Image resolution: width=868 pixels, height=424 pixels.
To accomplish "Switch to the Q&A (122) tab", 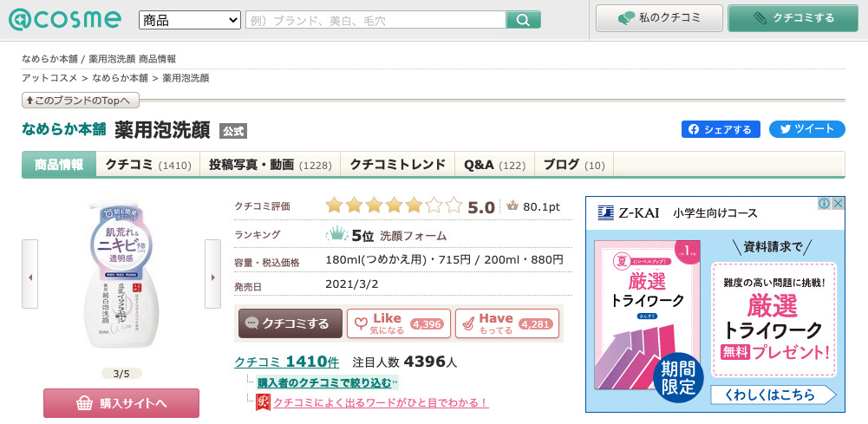I will coord(494,165).
